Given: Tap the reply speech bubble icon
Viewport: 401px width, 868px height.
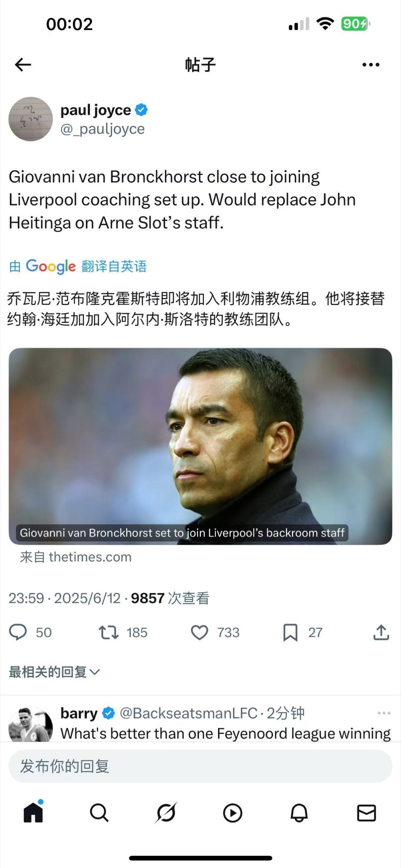Looking at the screenshot, I should (x=18, y=632).
